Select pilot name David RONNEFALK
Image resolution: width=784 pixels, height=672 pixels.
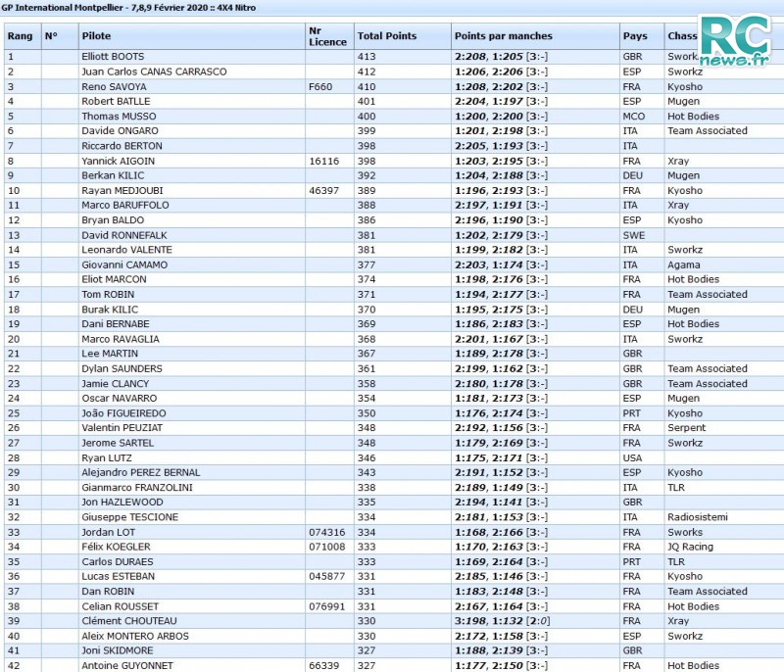(x=124, y=235)
